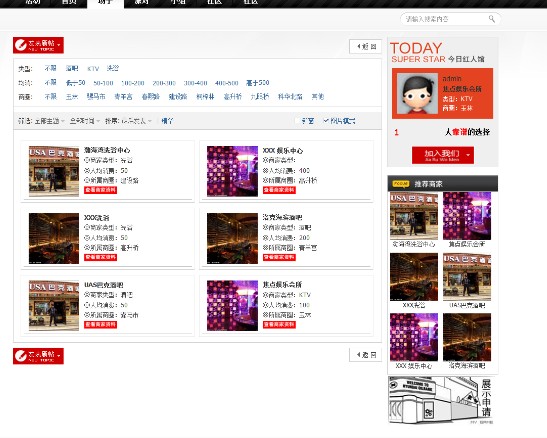This screenshot has width=547, height=438.
Task: Open 焦点娱乐会所 link in the Super Star card
Action: pos(462,89)
